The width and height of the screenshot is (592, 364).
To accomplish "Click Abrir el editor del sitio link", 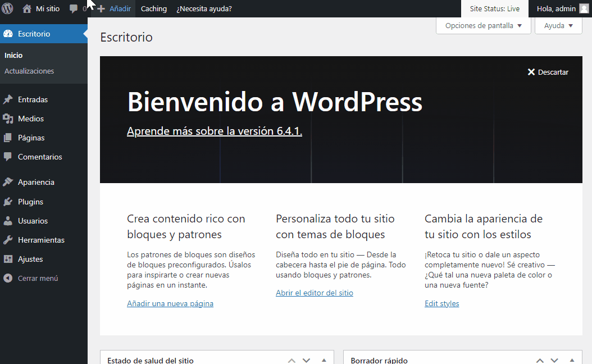I will 315,293.
